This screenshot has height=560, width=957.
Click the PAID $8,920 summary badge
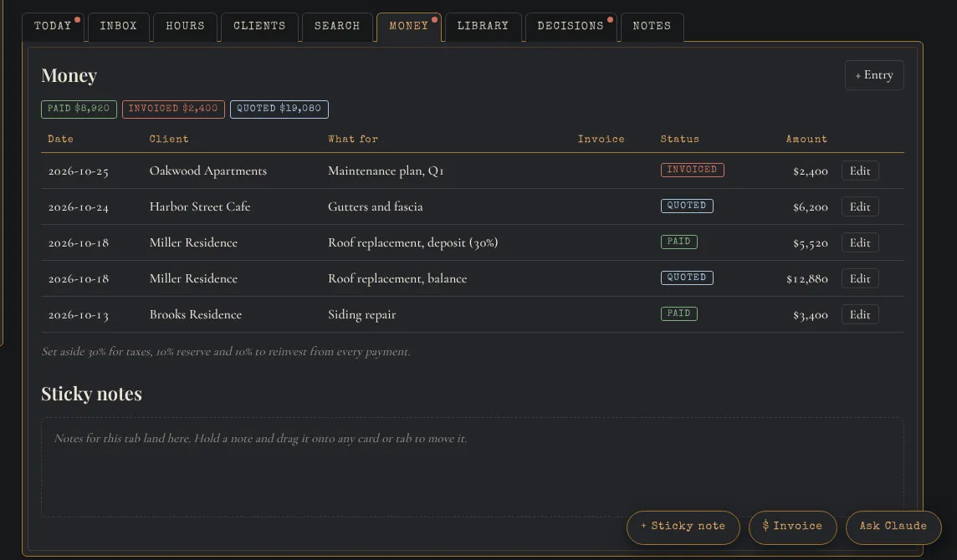tap(79, 109)
